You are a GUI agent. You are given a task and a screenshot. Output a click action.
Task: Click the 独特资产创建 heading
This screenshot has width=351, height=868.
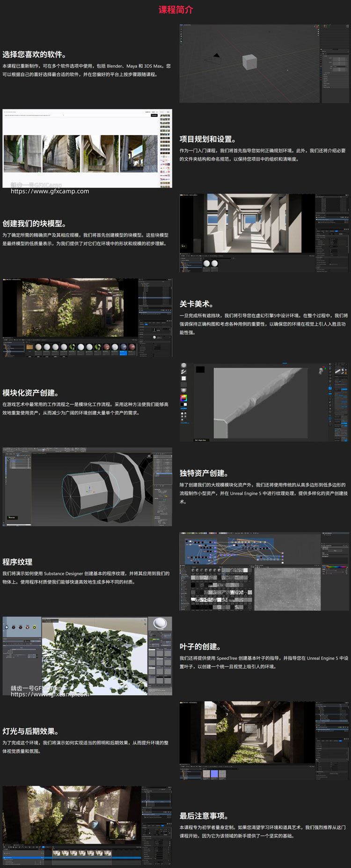pyautogui.click(x=204, y=473)
